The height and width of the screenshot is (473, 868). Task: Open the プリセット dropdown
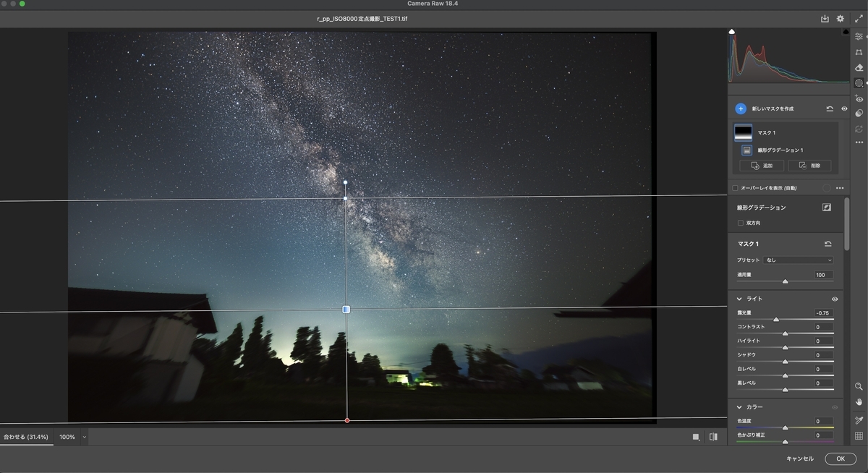[x=799, y=260]
